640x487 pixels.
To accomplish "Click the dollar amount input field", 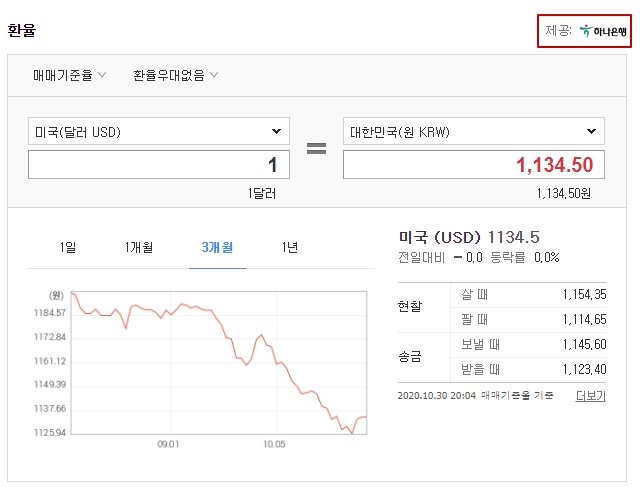I will point(159,165).
